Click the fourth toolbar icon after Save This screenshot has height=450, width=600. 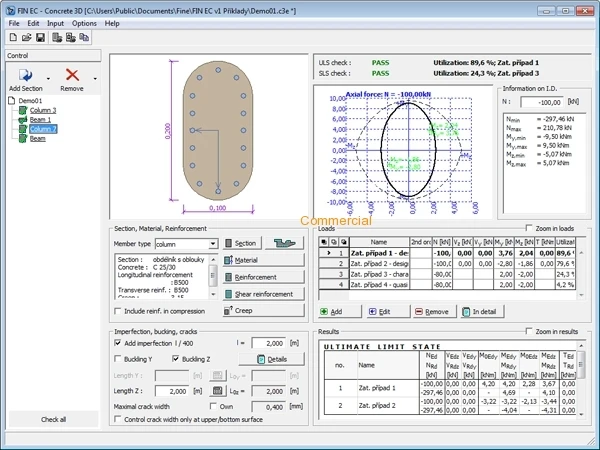[x=57, y=37]
